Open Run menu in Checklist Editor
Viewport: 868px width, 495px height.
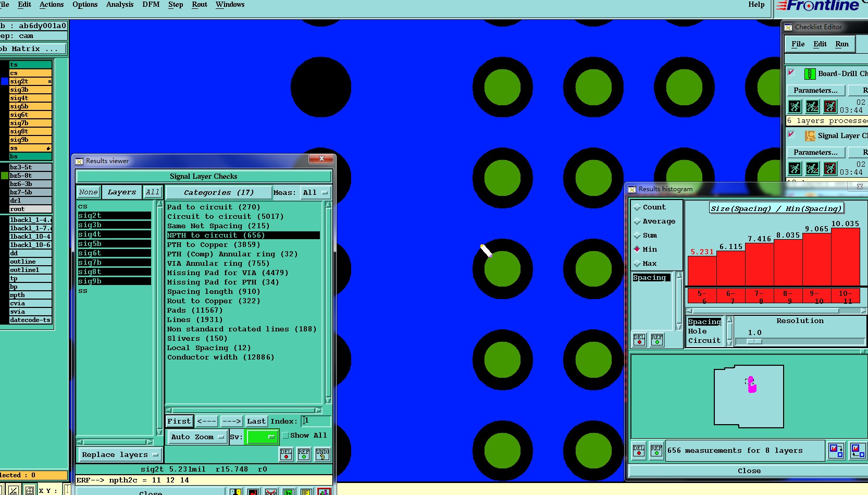tap(842, 44)
